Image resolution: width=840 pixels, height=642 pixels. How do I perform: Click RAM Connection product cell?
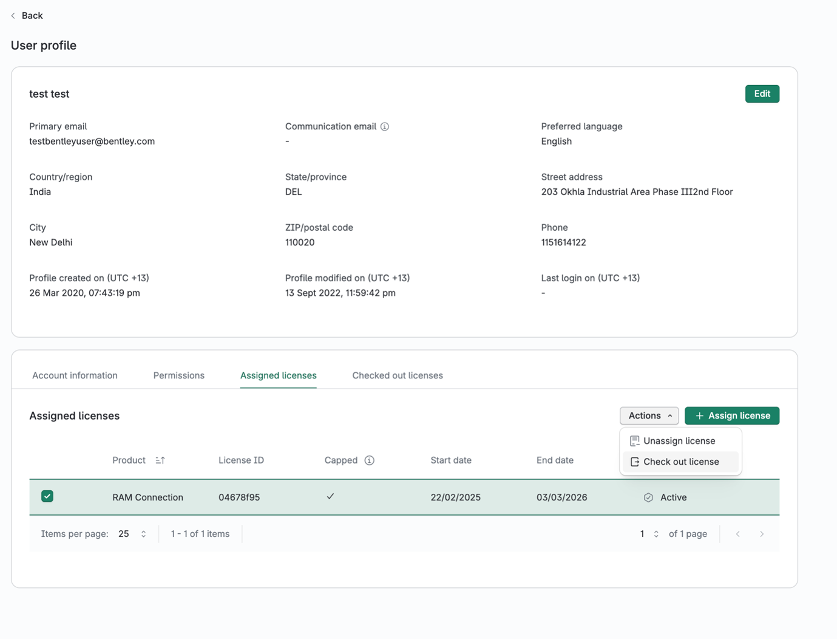pyautogui.click(x=147, y=497)
